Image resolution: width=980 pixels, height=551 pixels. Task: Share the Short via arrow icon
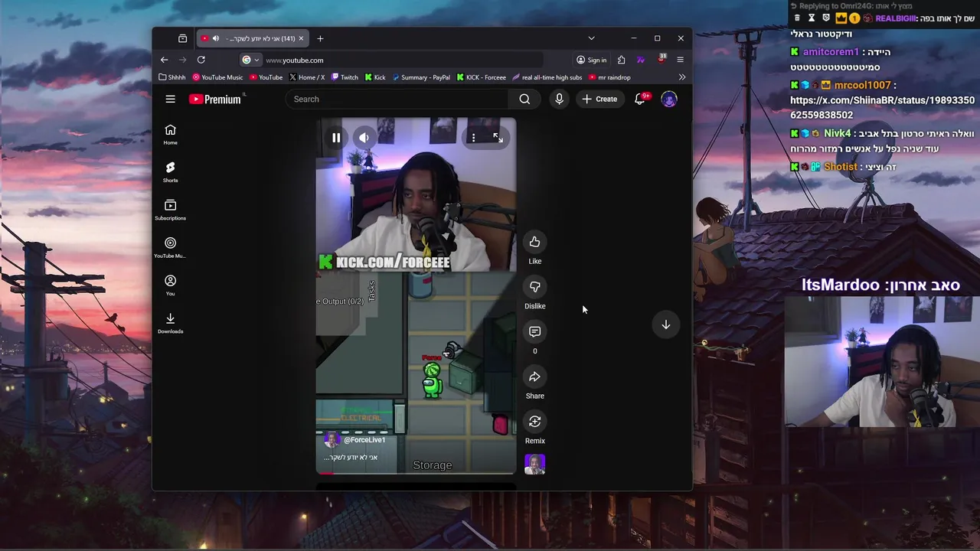[x=534, y=377]
